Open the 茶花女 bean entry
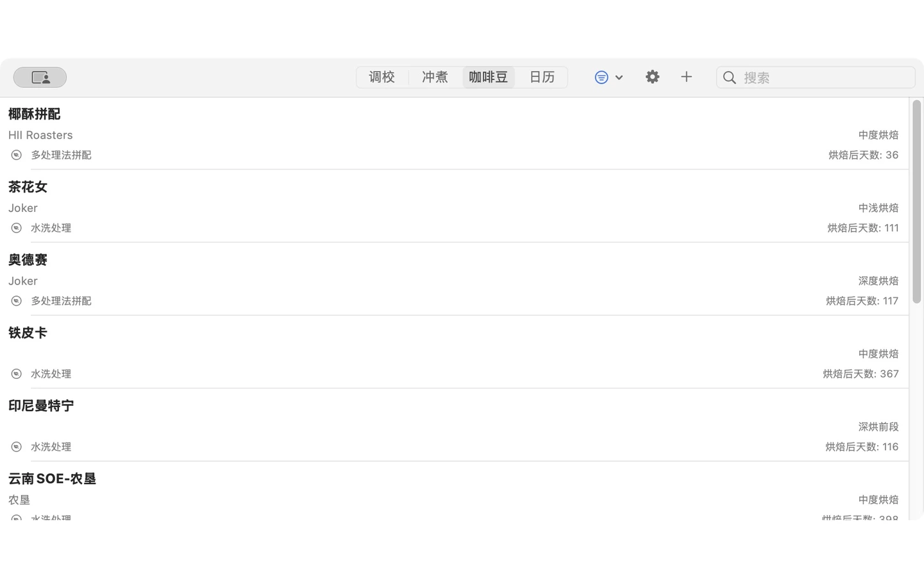Screen dimensions: 924x578 [x=454, y=206]
